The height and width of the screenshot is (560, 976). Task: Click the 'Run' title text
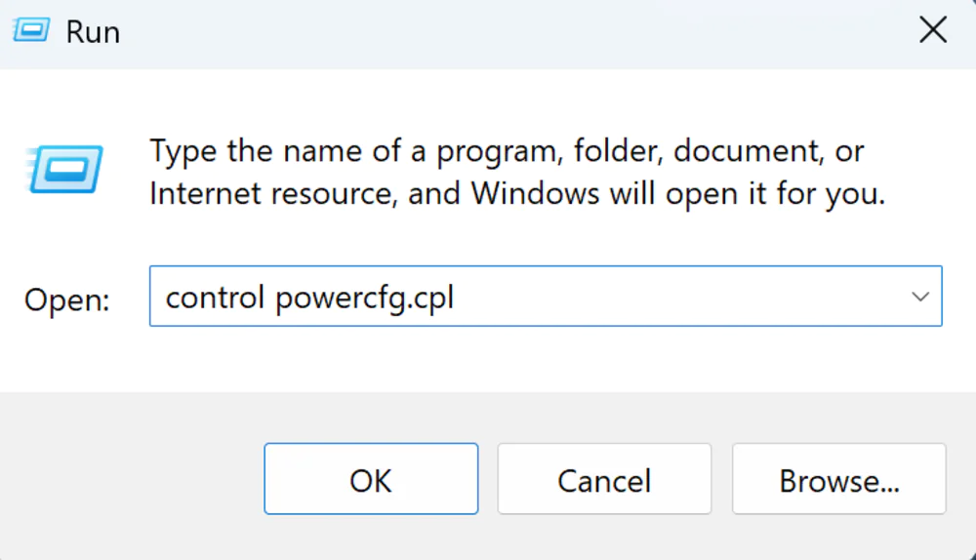click(93, 32)
